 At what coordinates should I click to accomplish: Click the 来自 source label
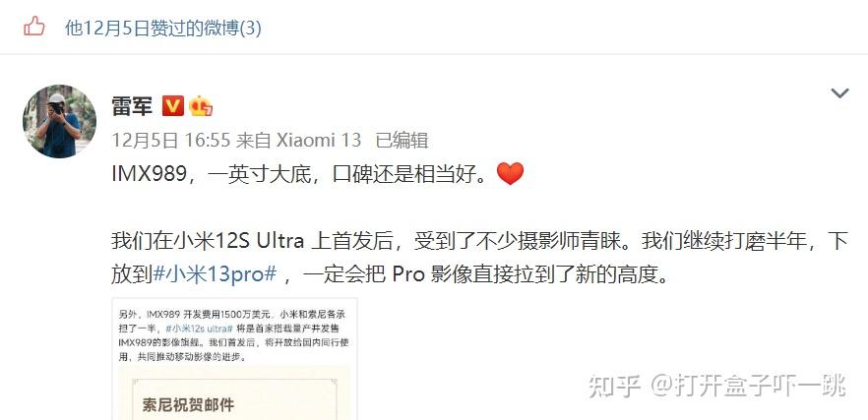(254, 140)
